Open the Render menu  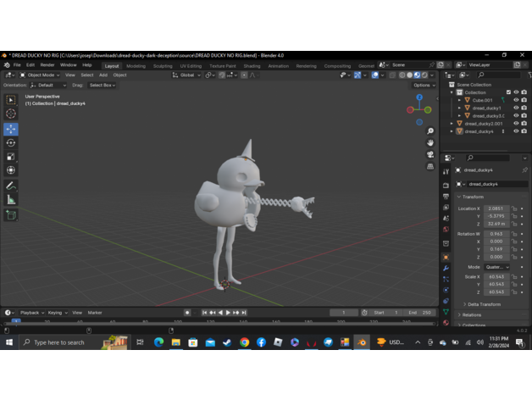47,65
